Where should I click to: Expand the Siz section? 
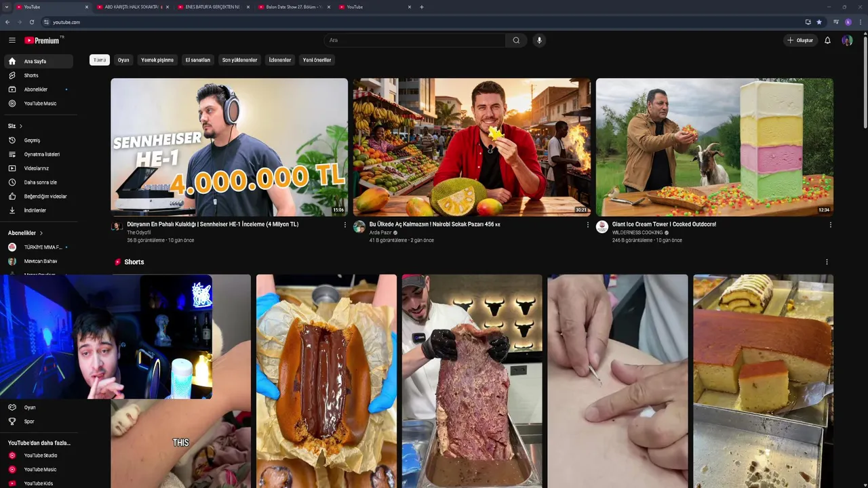pyautogui.click(x=16, y=126)
